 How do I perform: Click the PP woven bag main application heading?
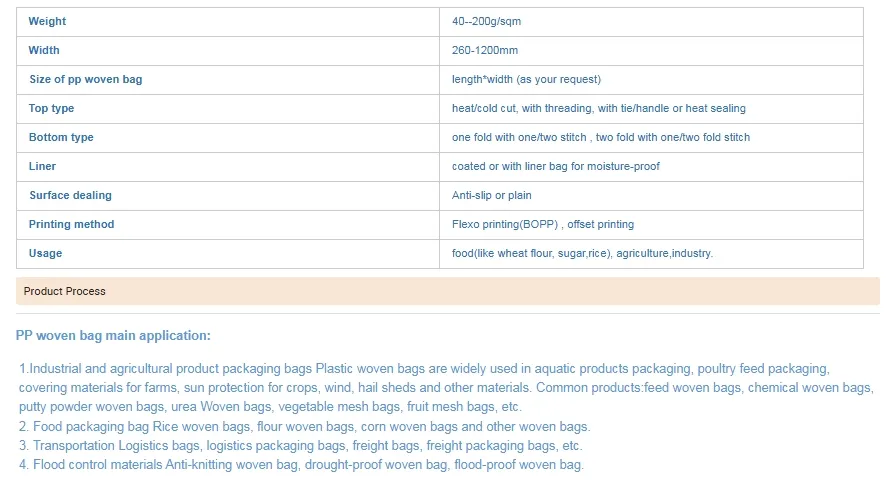tap(113, 335)
